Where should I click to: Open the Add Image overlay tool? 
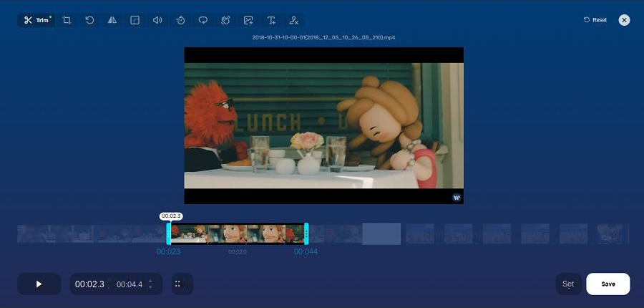[x=248, y=20]
